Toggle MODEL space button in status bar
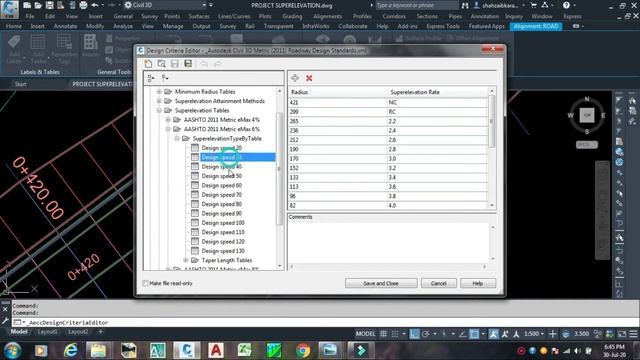The height and width of the screenshot is (360, 640). tap(365, 334)
